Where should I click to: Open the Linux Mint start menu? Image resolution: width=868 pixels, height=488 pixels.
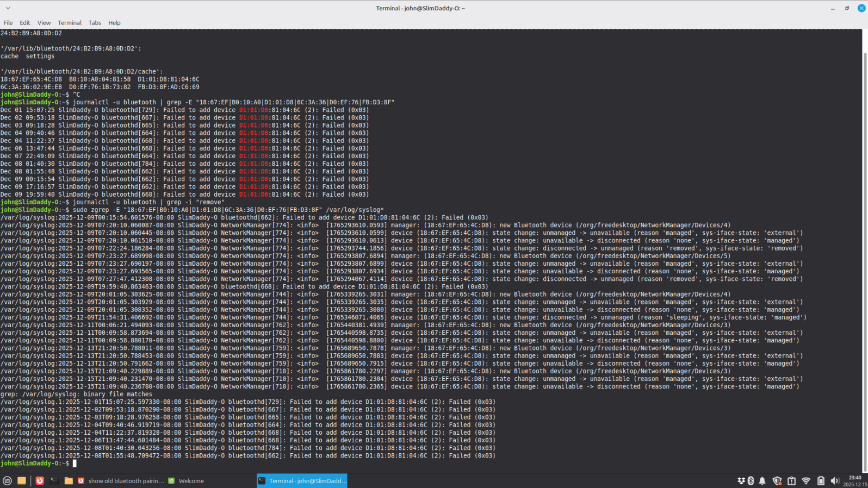(7, 481)
